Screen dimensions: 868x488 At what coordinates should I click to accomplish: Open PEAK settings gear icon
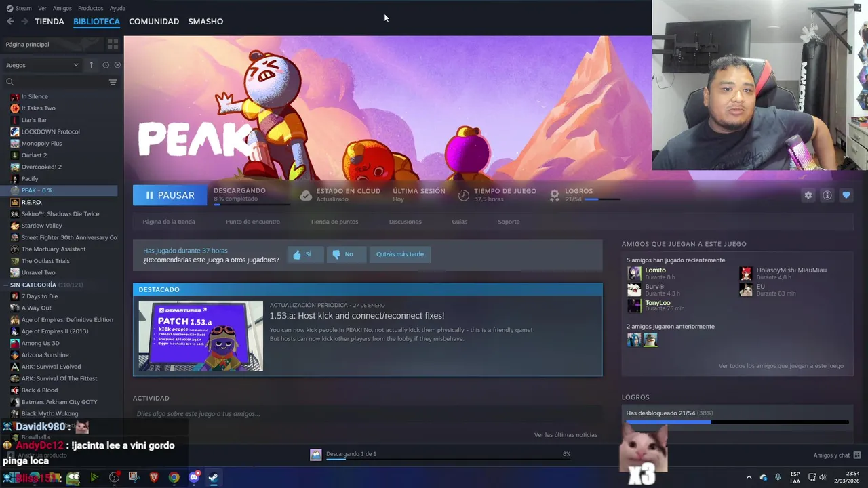click(x=808, y=195)
